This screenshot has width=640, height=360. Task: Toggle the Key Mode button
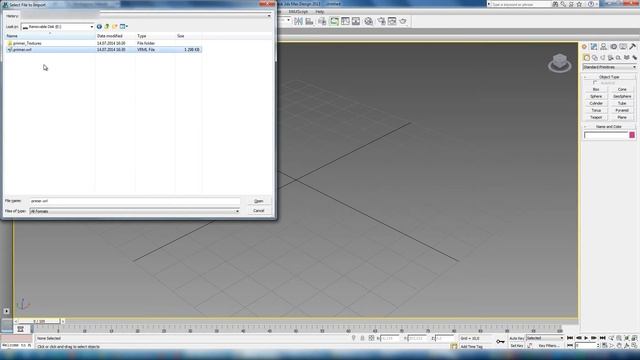(571, 346)
